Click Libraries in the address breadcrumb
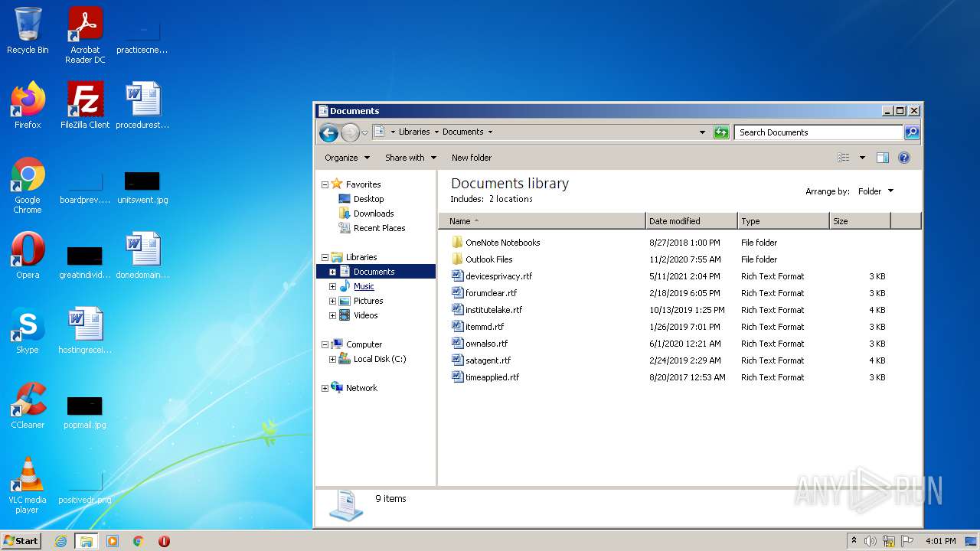This screenshot has height=551, width=980. tap(414, 132)
